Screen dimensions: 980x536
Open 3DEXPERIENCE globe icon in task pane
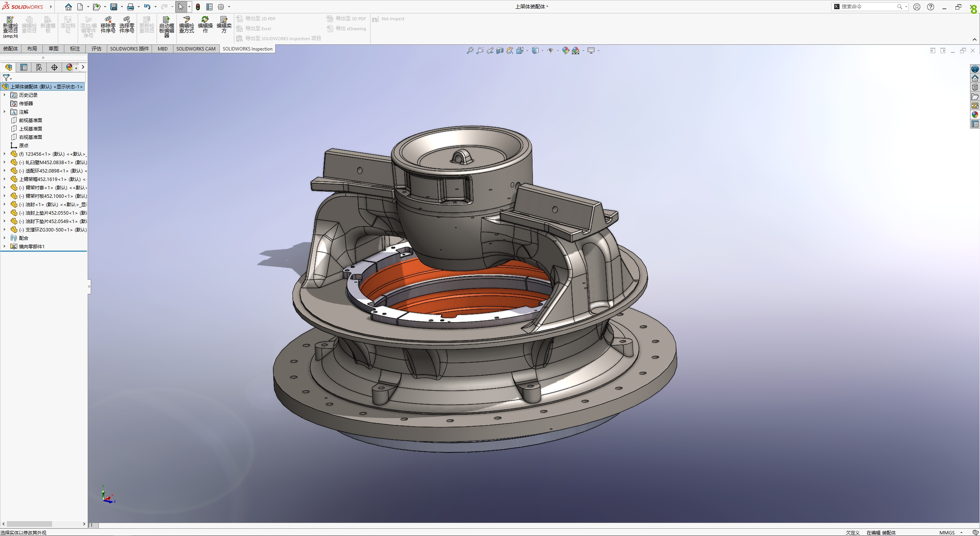975,69
